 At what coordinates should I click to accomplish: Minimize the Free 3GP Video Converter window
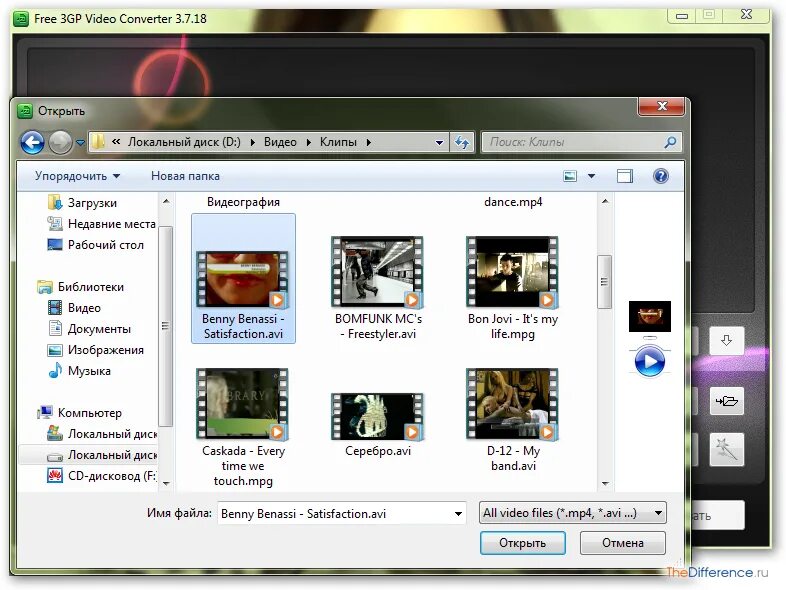click(x=682, y=16)
